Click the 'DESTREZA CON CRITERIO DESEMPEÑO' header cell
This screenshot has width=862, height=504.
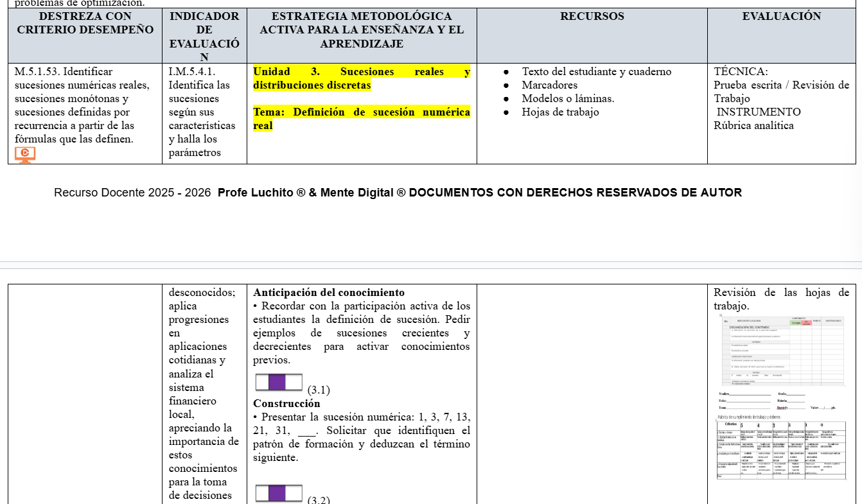(85, 36)
